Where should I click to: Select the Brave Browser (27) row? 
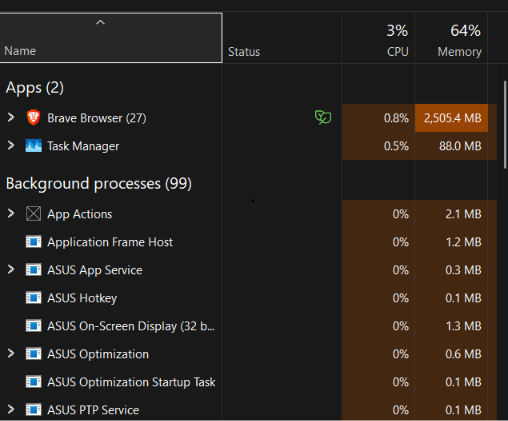pyautogui.click(x=248, y=118)
